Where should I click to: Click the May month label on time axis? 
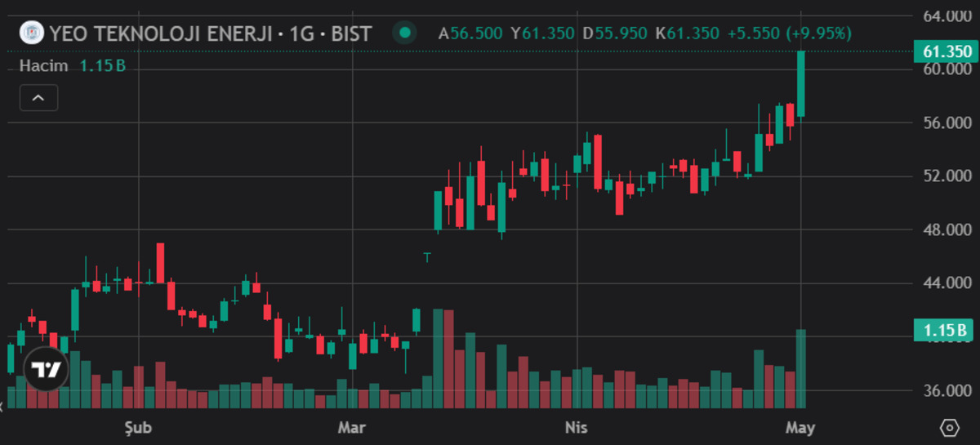pos(801,427)
